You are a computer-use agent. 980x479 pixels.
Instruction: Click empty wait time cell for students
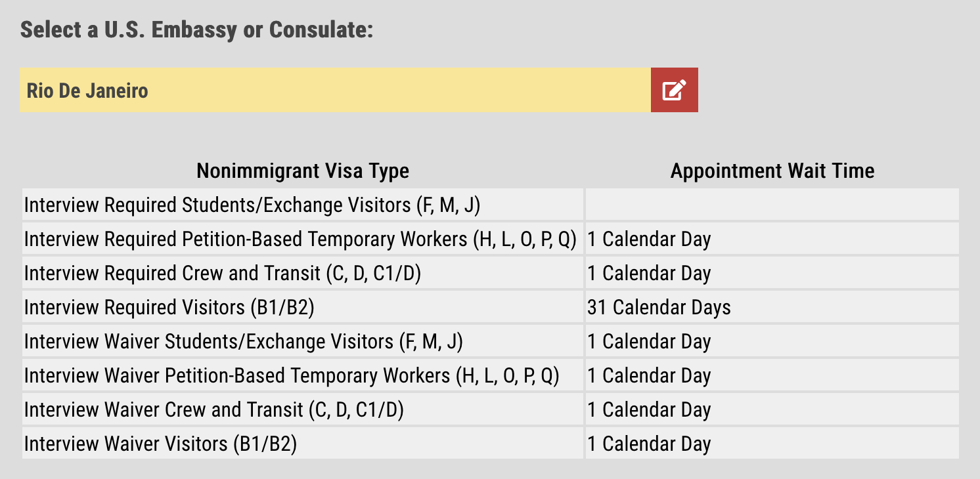coord(772,205)
